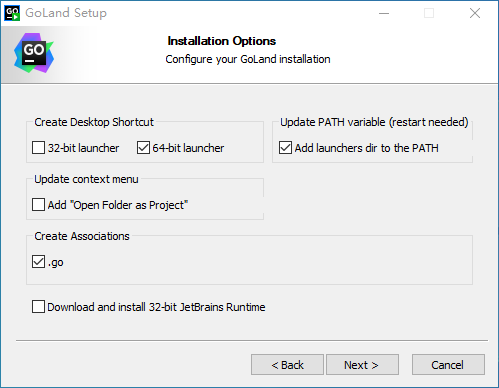Click the Installation Options heading
This screenshot has height=388, width=499.
click(x=222, y=41)
